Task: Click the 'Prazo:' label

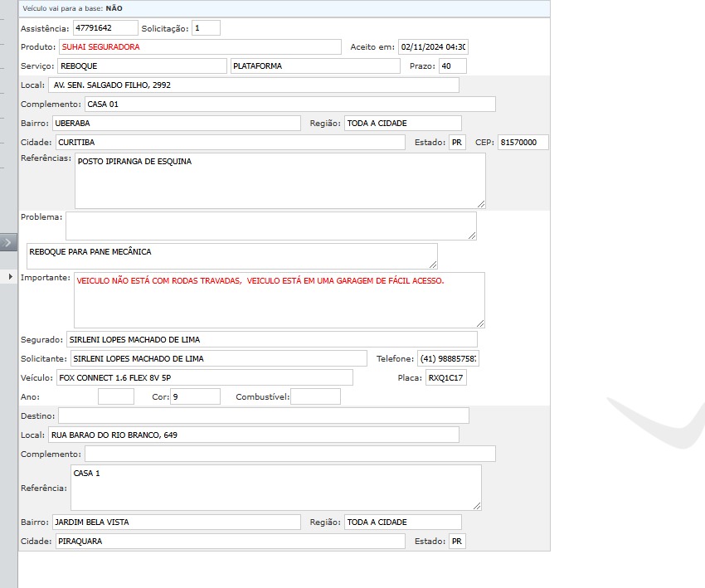Action: pyautogui.click(x=423, y=66)
